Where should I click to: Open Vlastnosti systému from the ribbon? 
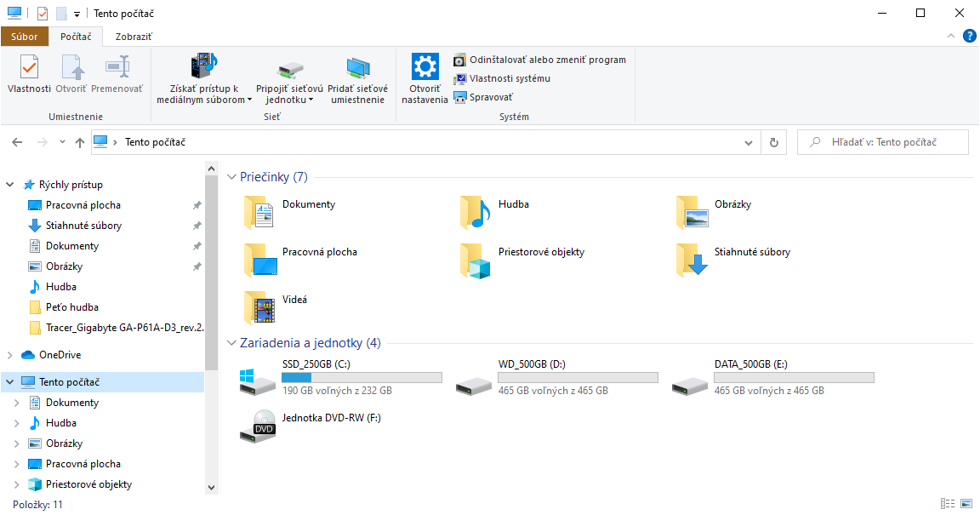pyautogui.click(x=509, y=78)
